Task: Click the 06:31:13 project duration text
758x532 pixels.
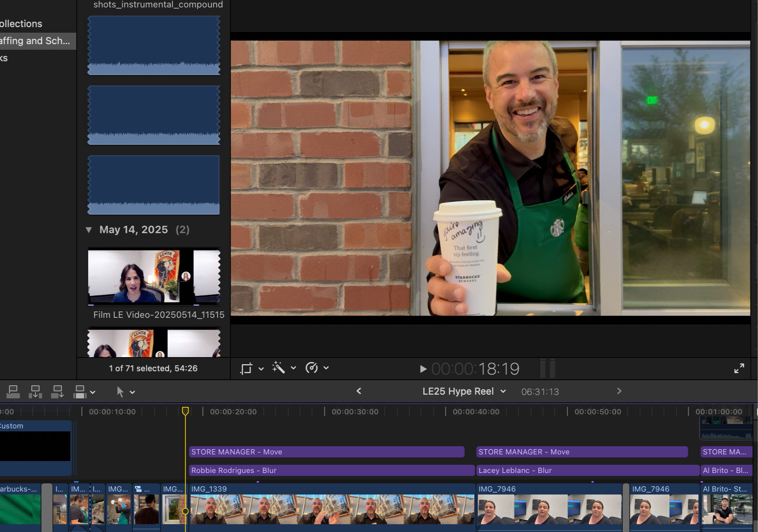Action: 540,392
